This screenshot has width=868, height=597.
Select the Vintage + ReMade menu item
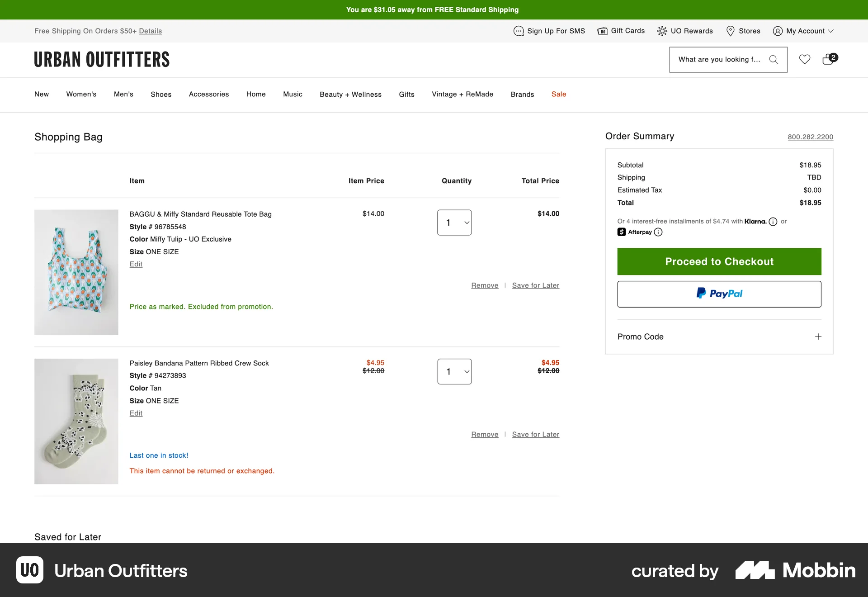pos(462,94)
